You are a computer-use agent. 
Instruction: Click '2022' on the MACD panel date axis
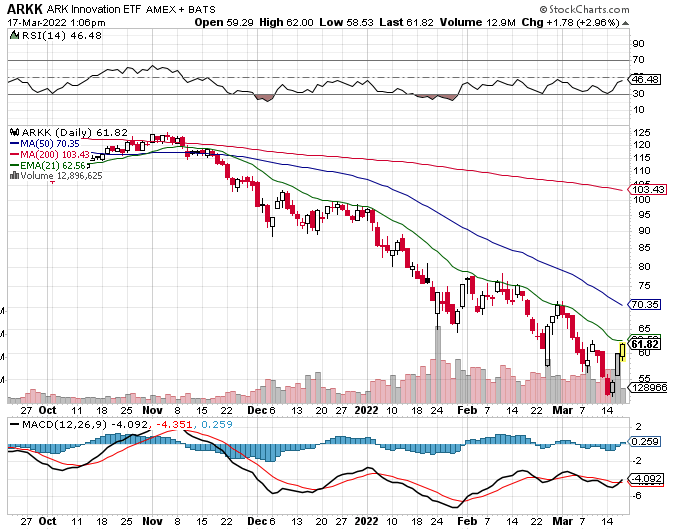367,521
